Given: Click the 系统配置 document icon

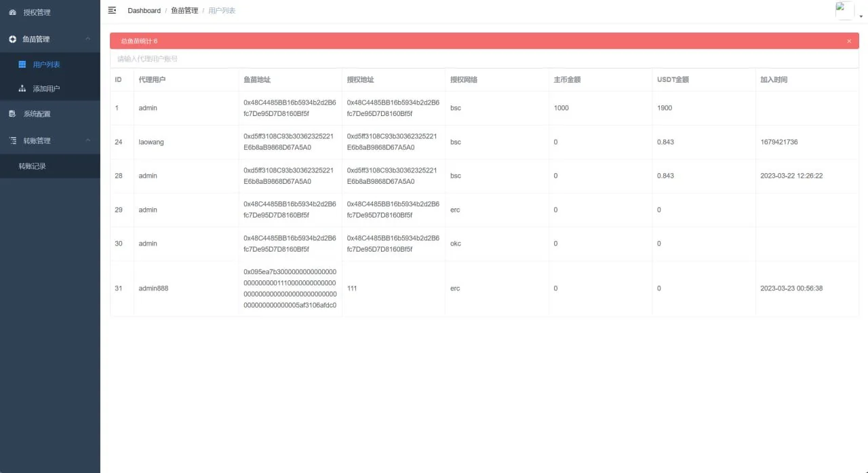Looking at the screenshot, I should tap(12, 114).
